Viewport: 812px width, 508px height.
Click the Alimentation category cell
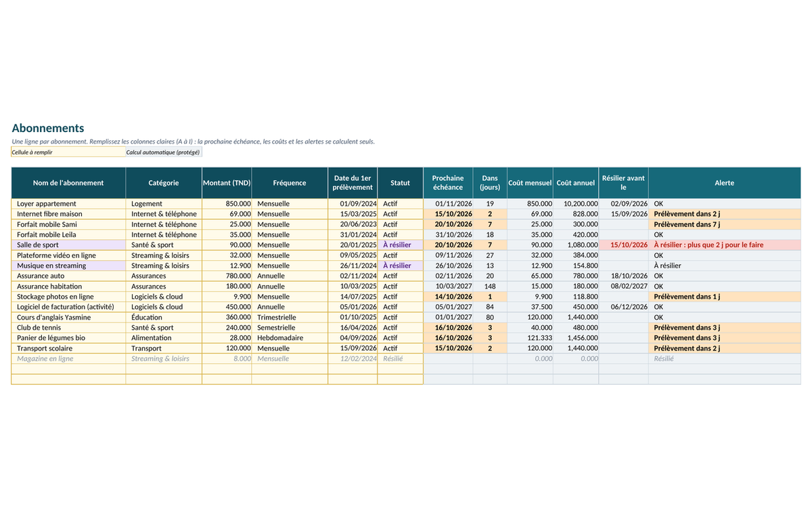tap(164, 338)
